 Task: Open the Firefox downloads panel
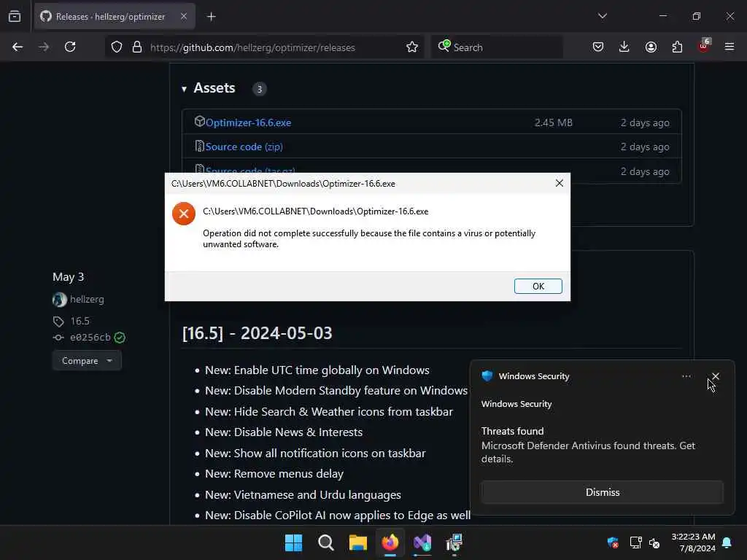pyautogui.click(x=624, y=47)
